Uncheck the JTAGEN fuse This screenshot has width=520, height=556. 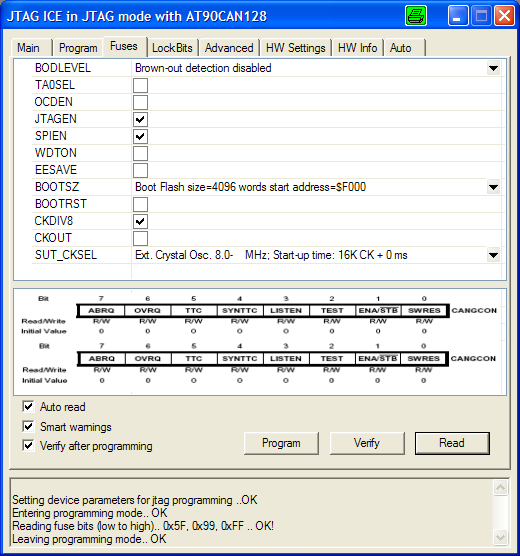coord(140,119)
